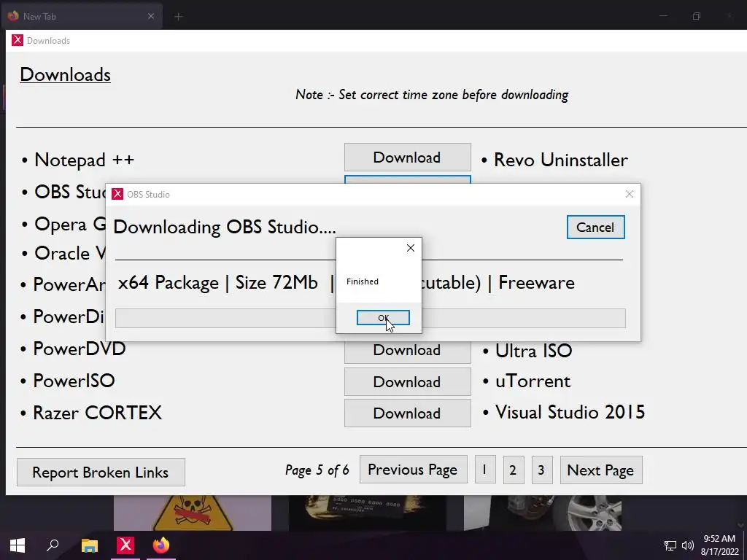Image resolution: width=747 pixels, height=560 pixels.
Task: Jump to page 2
Action: (514, 470)
